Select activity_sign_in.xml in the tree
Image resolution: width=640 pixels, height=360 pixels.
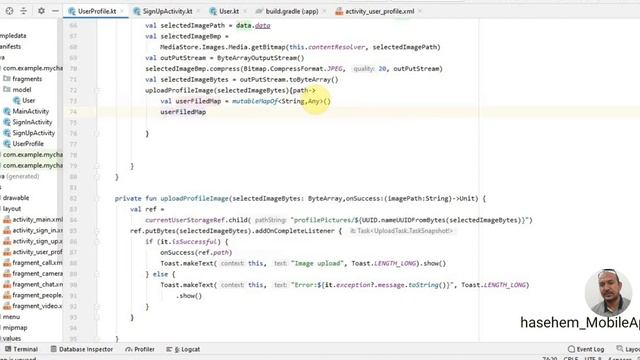38,230
